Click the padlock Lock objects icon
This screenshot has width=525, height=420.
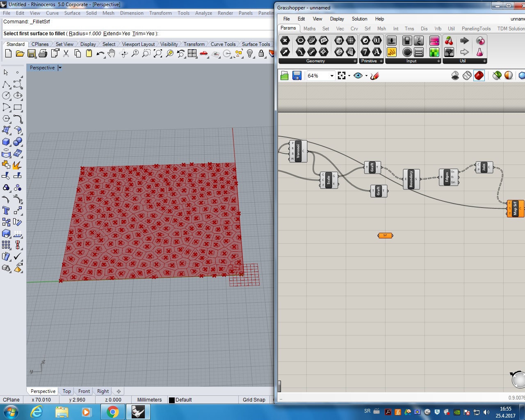[261, 53]
